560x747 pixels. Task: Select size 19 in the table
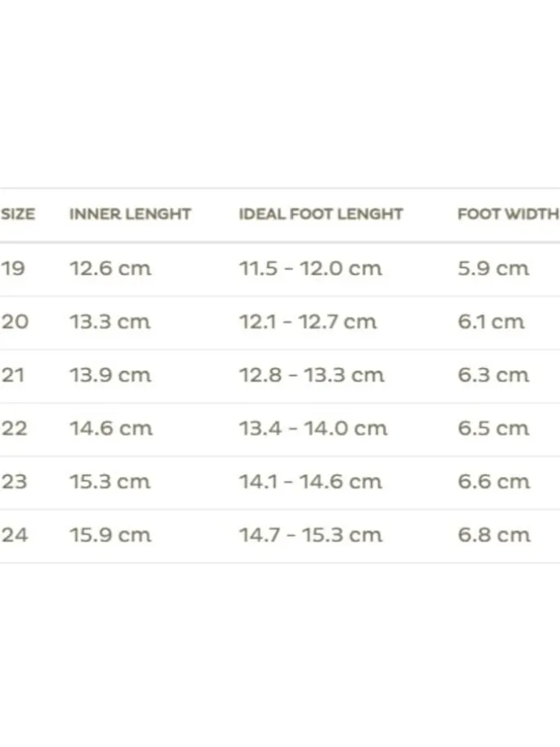click(x=13, y=268)
